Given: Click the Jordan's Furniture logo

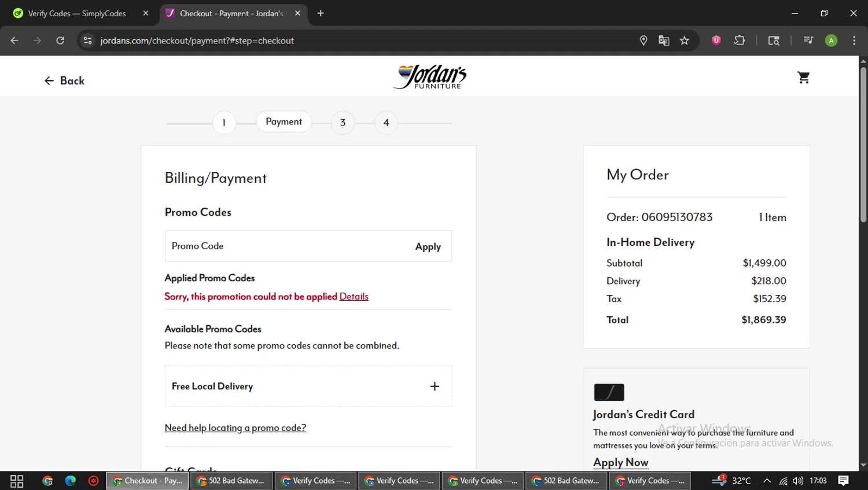Looking at the screenshot, I should click(430, 77).
